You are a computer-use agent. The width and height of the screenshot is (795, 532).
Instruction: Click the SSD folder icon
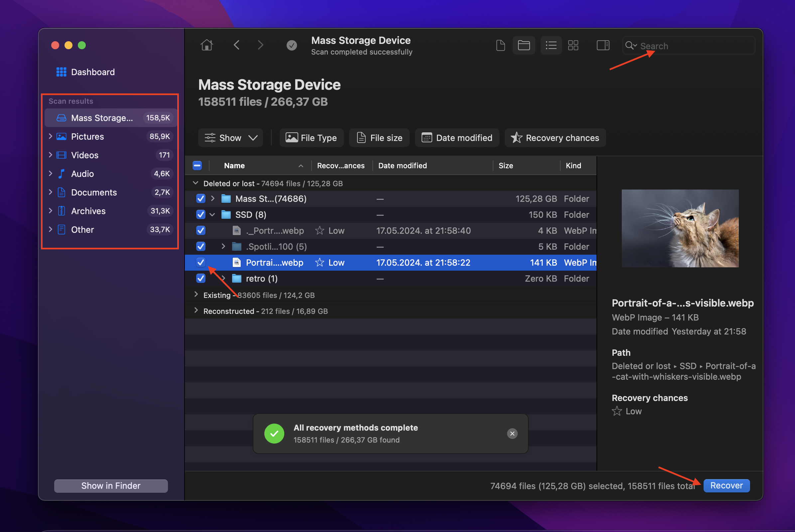[x=226, y=214]
